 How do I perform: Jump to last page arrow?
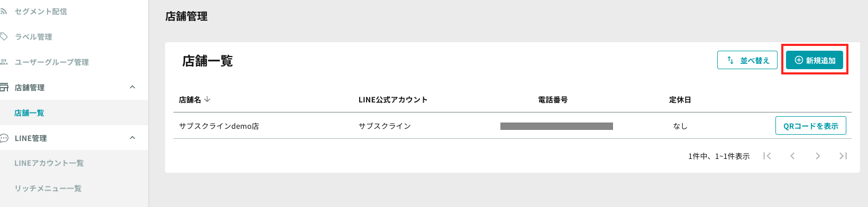click(x=843, y=156)
